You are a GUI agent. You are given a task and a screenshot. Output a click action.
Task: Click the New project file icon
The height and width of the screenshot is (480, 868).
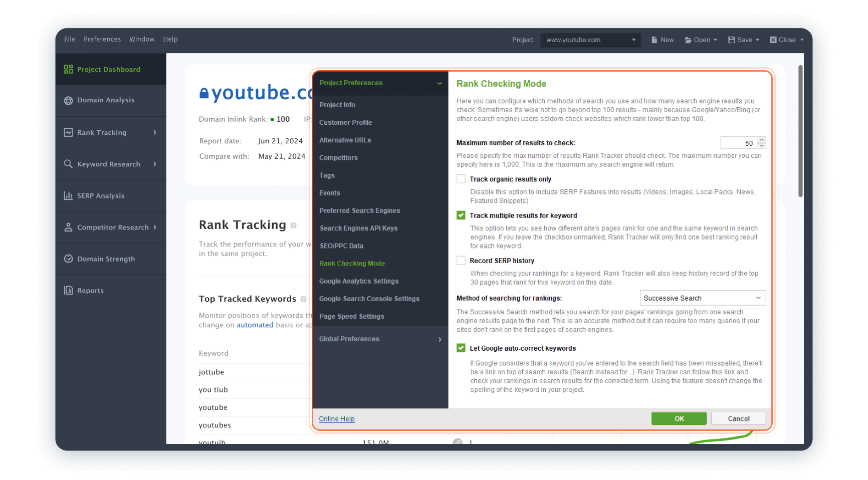tap(654, 40)
